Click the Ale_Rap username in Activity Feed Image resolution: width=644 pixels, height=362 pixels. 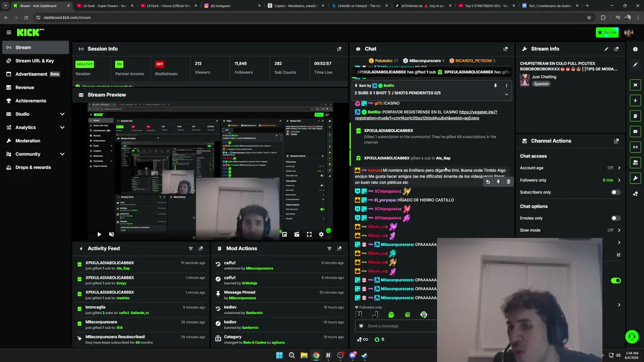coord(123,268)
